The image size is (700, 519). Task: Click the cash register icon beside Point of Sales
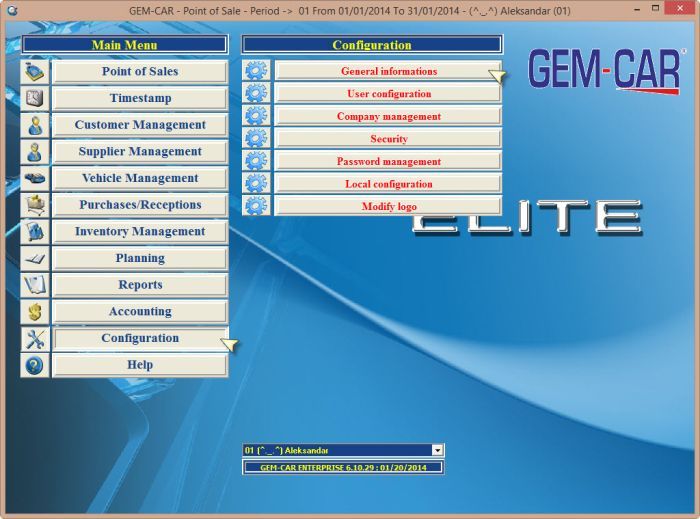35,71
